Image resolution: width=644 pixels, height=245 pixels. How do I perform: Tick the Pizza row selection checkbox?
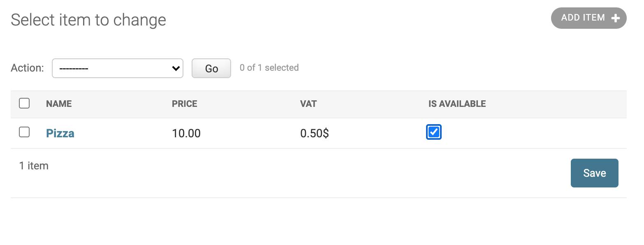(24, 132)
